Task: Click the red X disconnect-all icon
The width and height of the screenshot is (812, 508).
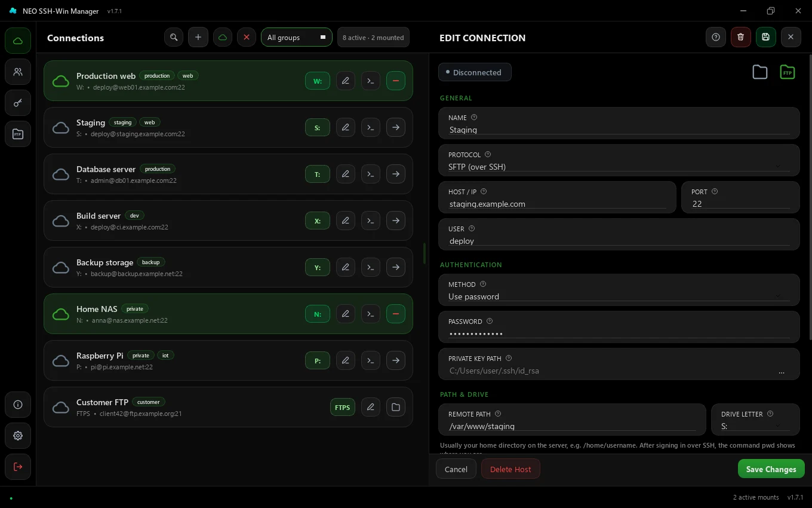Action: 247,37
